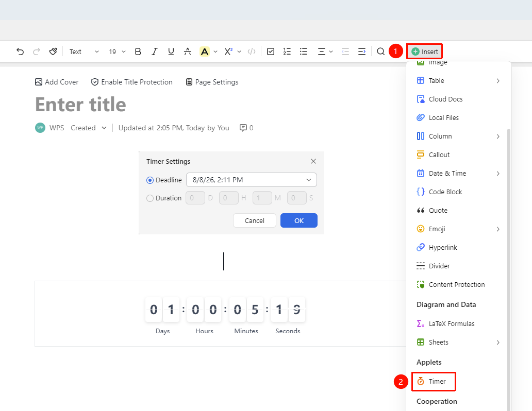Viewport: 532px width, 411px height.
Task: Click the Enter title field
Action: (x=81, y=105)
